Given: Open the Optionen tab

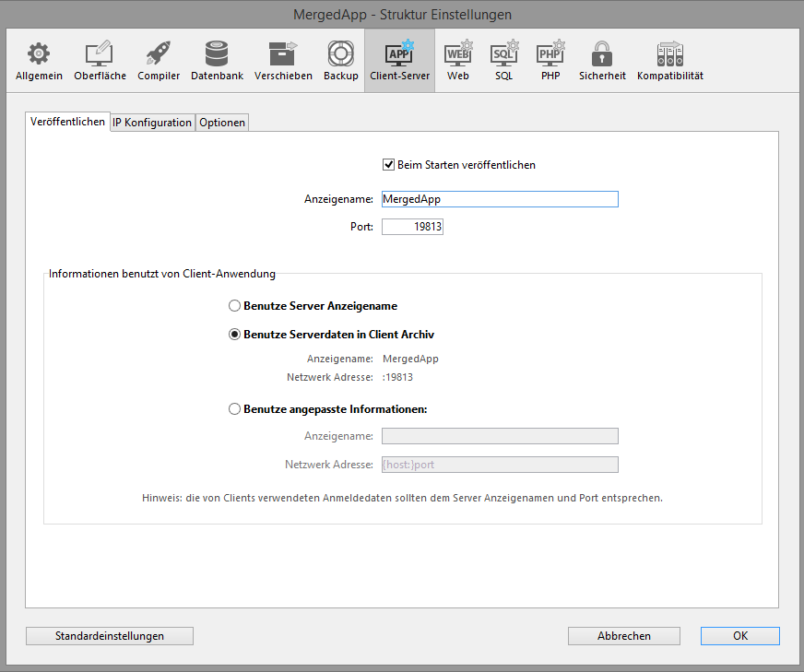Looking at the screenshot, I should pos(222,123).
